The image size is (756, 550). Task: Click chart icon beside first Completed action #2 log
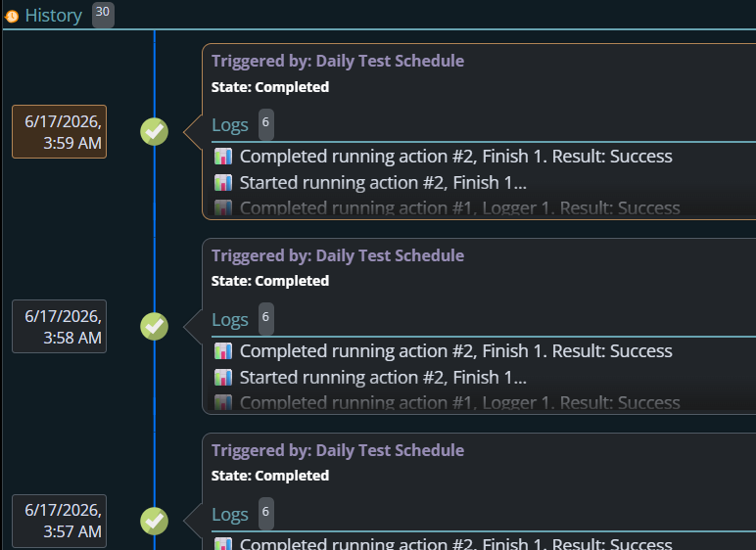223,157
